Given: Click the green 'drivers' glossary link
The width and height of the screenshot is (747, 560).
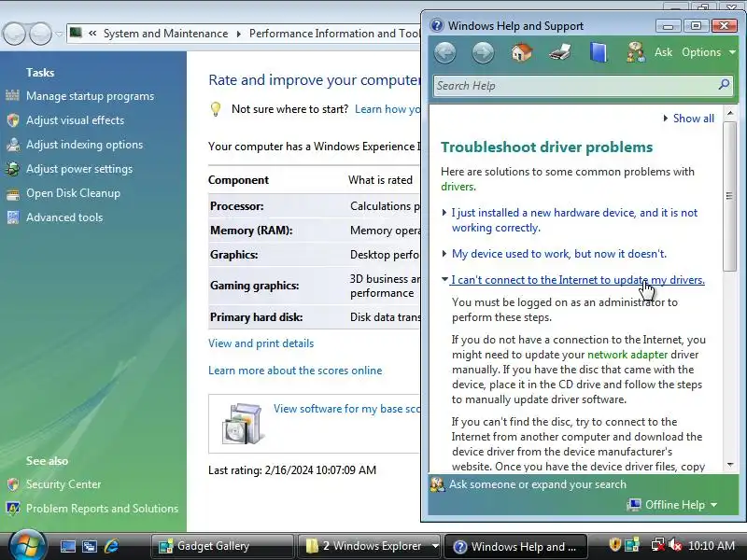Looking at the screenshot, I should click(458, 187).
